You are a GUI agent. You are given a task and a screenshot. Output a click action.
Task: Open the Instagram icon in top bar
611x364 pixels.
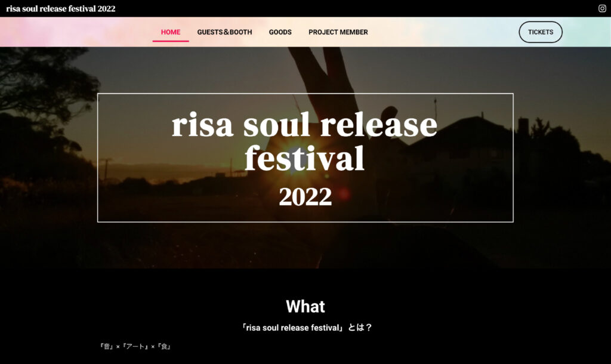point(602,8)
